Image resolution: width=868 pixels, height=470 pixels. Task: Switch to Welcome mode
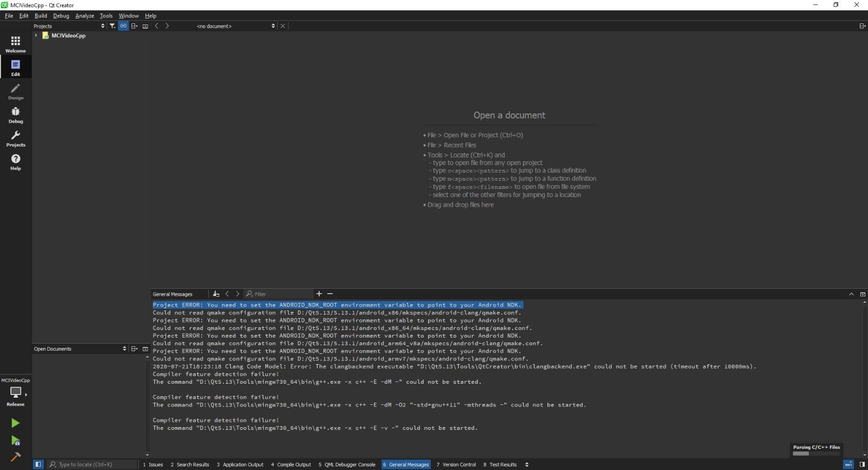(16, 44)
